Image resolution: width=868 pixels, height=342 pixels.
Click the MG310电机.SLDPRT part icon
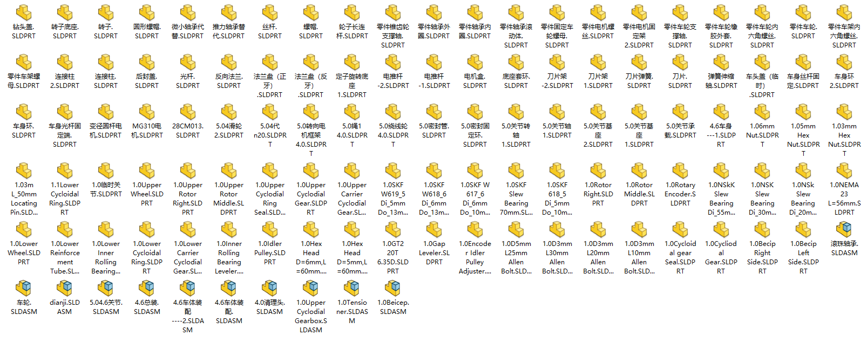tap(147, 112)
